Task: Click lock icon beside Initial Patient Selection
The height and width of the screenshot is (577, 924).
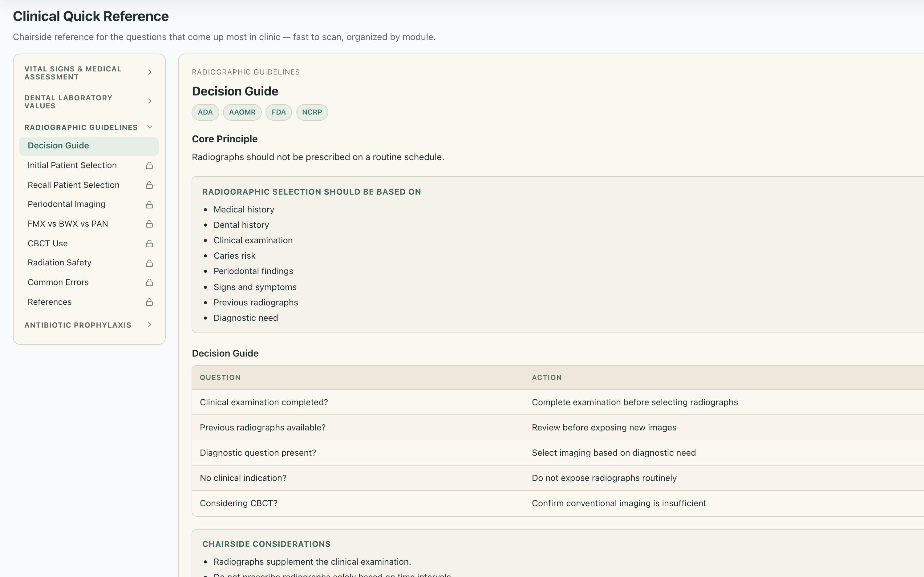Action: [149, 165]
